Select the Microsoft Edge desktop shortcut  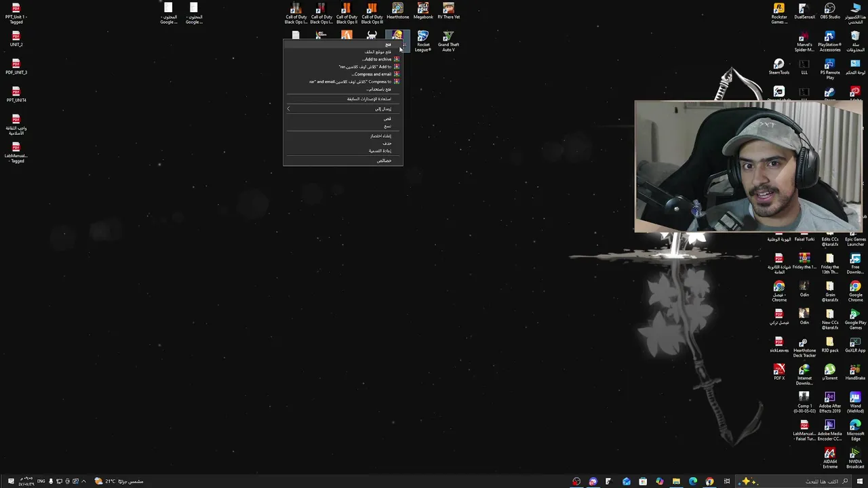[855, 430]
